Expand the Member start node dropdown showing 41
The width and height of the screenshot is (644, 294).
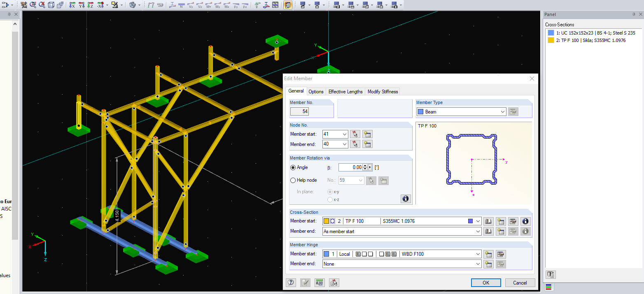[345, 134]
